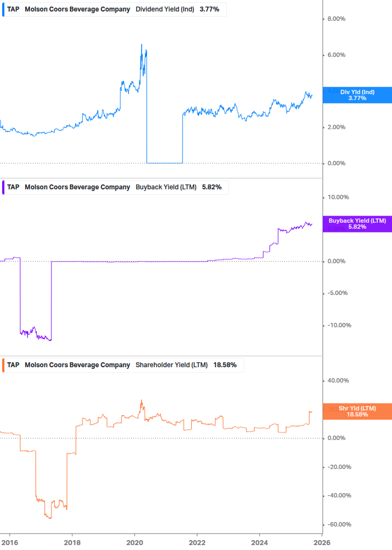
Task: Click the orange Shr Yld (LTM) value tag
Action: coord(357,412)
